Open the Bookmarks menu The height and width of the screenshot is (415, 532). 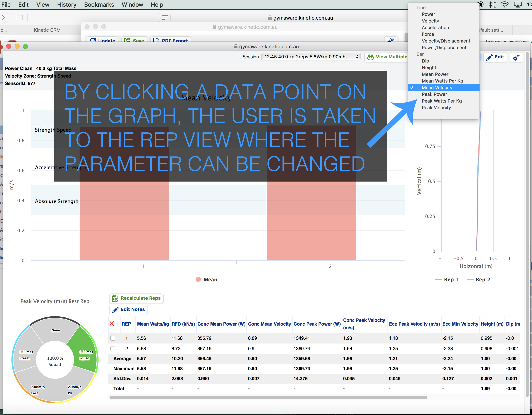[99, 5]
